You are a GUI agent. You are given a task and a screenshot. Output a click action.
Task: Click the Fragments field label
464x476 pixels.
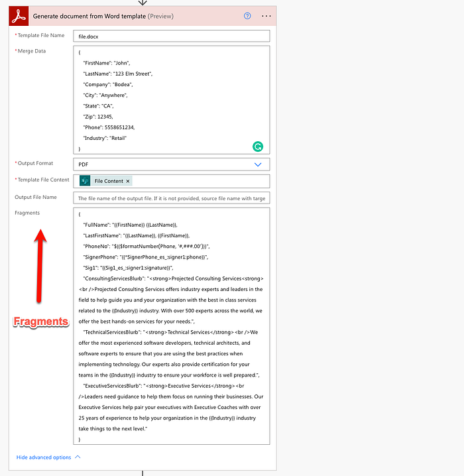tap(27, 213)
